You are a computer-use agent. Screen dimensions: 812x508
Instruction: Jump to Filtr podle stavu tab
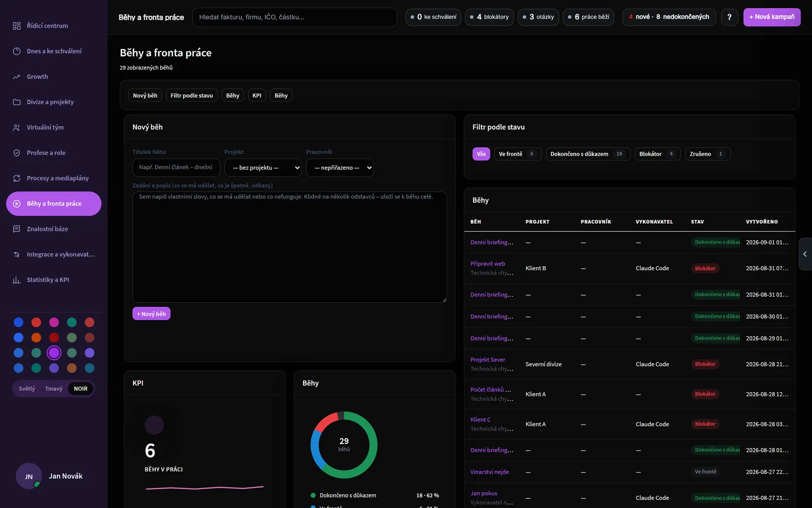click(x=192, y=96)
